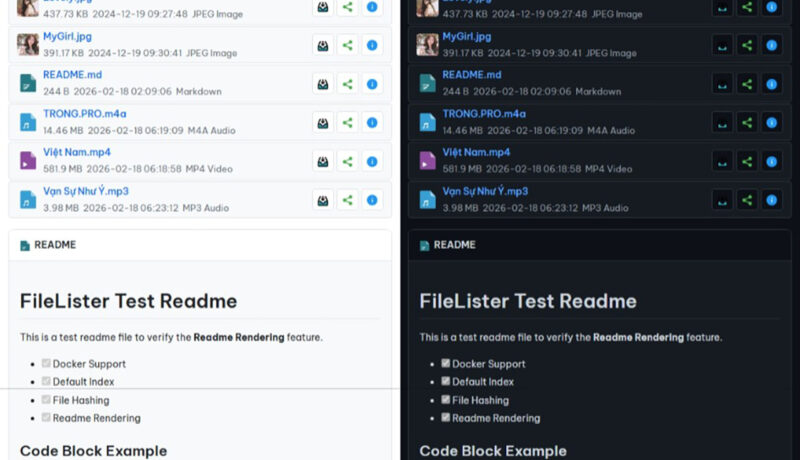Screen dimensions: 800x460
Task: Show info for Việt Nam.mp4 in dark panel
Action: (771, 162)
